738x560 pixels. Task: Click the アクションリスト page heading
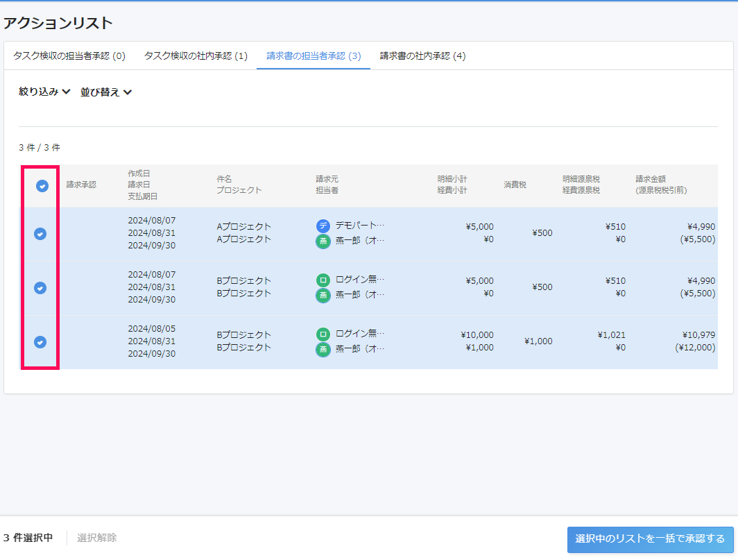[x=58, y=23]
